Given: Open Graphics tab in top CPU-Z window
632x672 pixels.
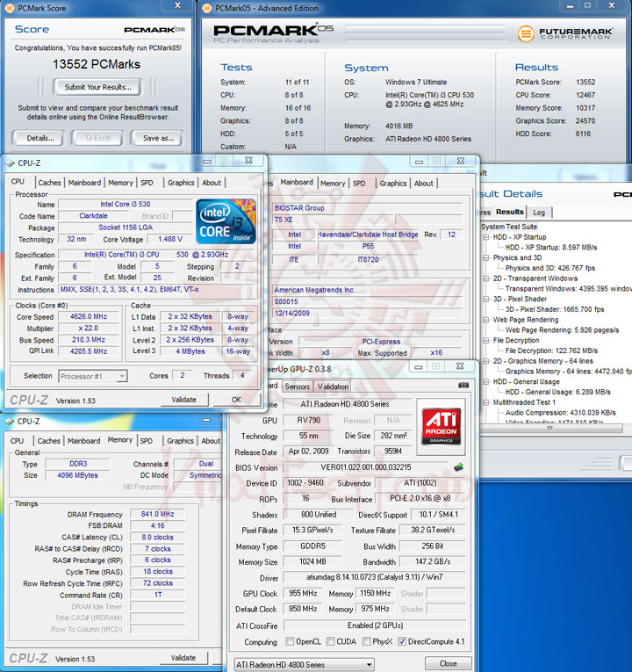Looking at the screenshot, I should click(x=181, y=183).
